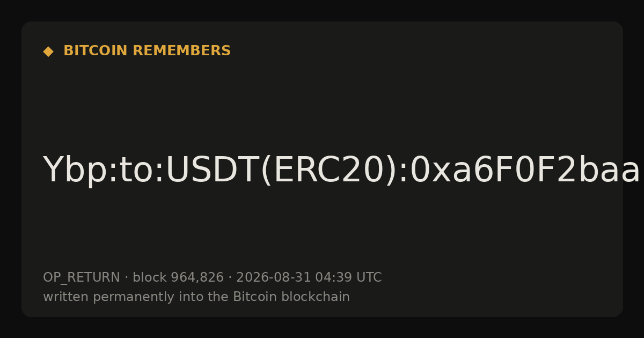Click the BITCOIN REMEMBERS header title
Image resolution: width=644 pixels, height=338 pixels.
tap(147, 51)
